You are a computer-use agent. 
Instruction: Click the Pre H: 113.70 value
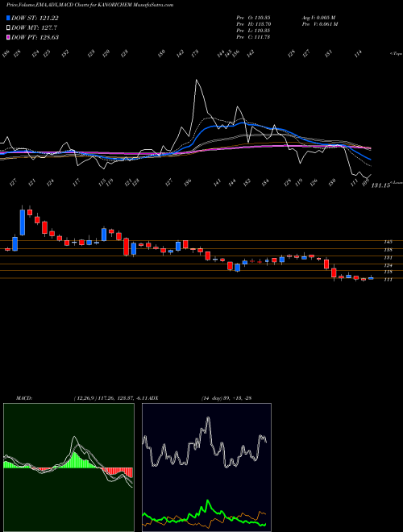[253, 24]
